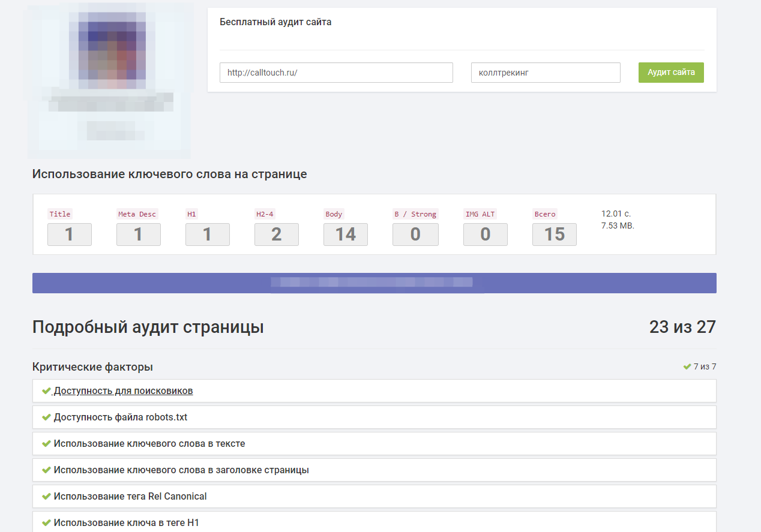Open 'Доступность для поисковиков' link
Image resolution: width=761 pixels, height=532 pixels.
[123, 391]
